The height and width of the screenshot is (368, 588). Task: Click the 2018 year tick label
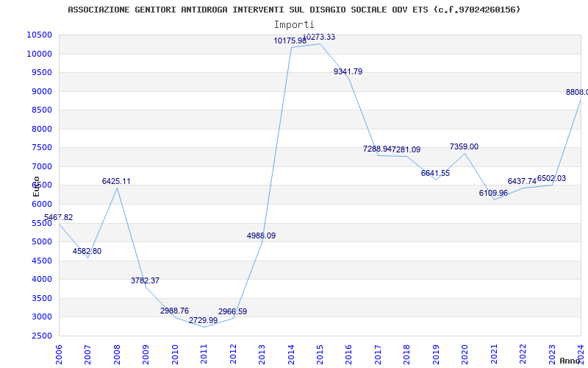tap(407, 355)
